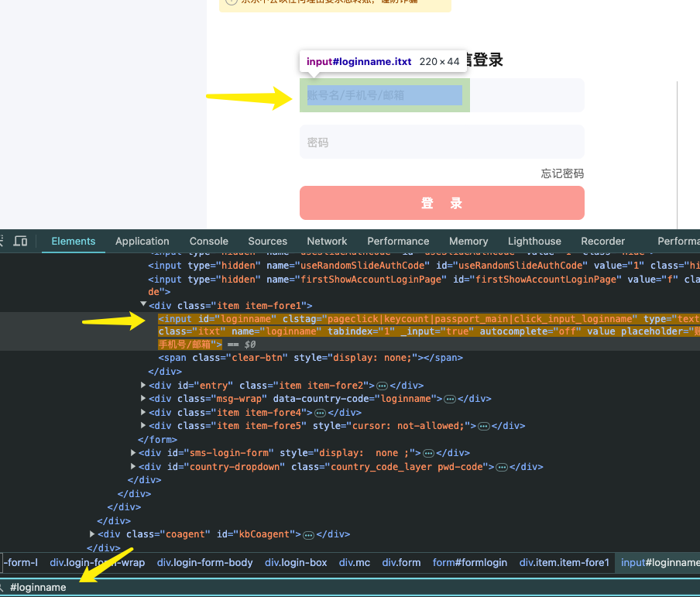Click the ellipsis badge in the div#entry row

click(x=382, y=386)
